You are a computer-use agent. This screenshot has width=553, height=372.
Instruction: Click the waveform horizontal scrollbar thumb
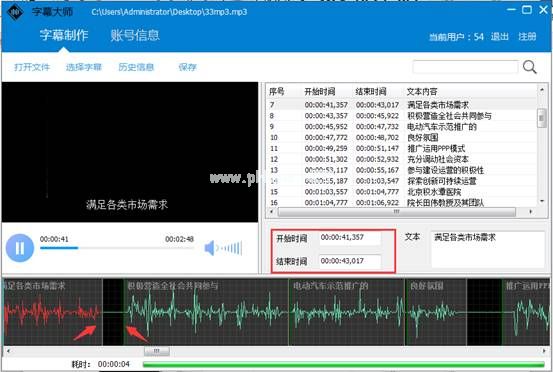(157, 351)
